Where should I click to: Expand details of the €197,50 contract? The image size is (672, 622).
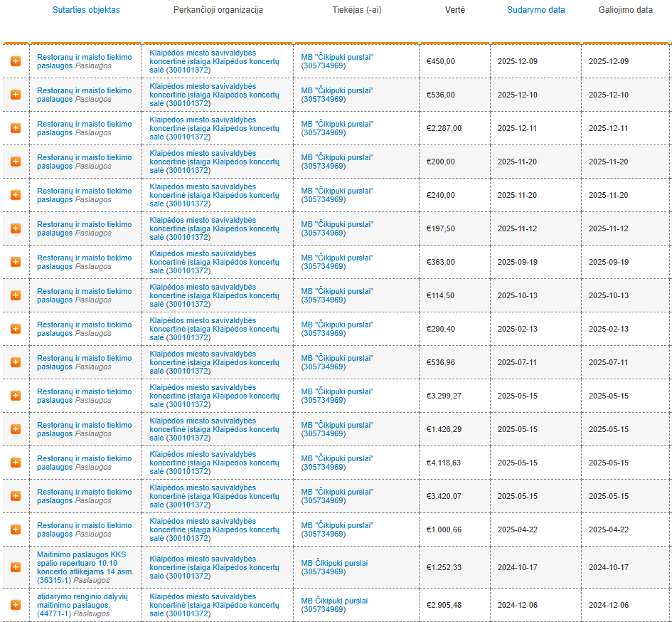(x=16, y=228)
